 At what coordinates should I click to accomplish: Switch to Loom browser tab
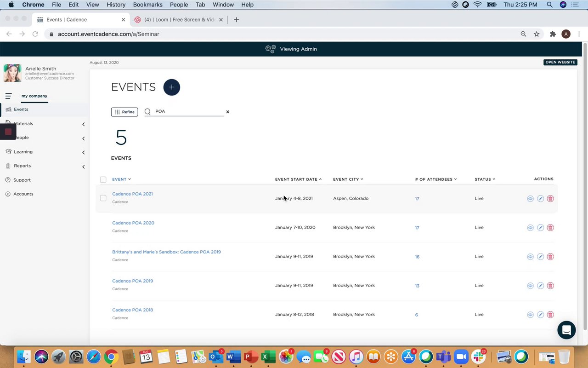pyautogui.click(x=178, y=20)
